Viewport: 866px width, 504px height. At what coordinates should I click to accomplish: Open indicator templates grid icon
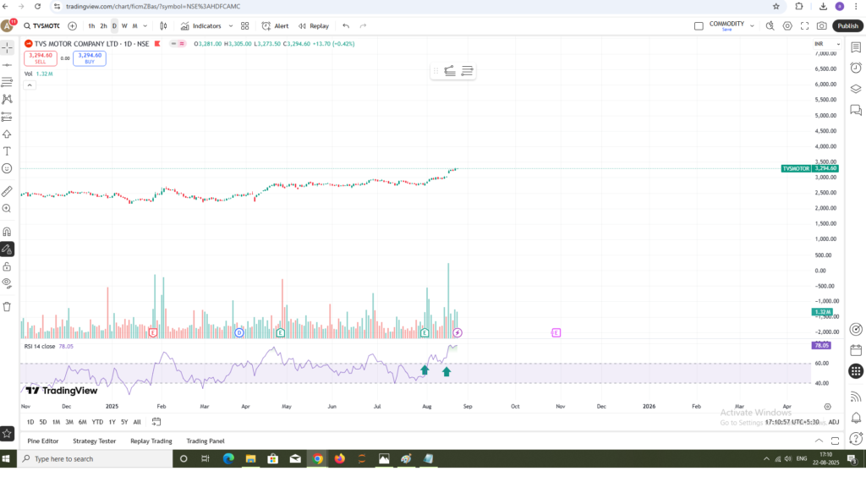(244, 26)
